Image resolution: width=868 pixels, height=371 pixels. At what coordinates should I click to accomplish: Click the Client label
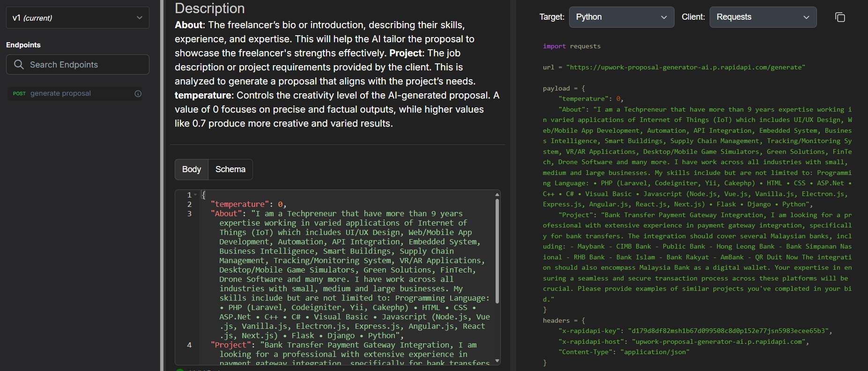[x=693, y=17]
